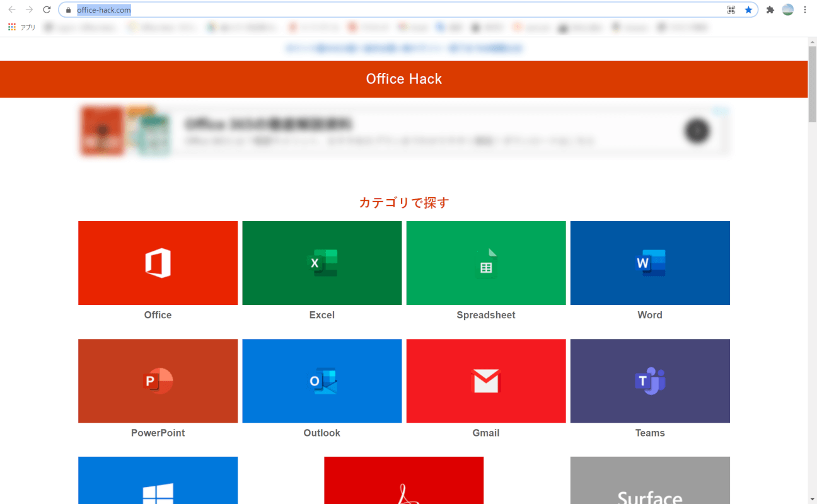Open the Chrome profile avatar
The height and width of the screenshot is (504, 817).
pos(788,10)
